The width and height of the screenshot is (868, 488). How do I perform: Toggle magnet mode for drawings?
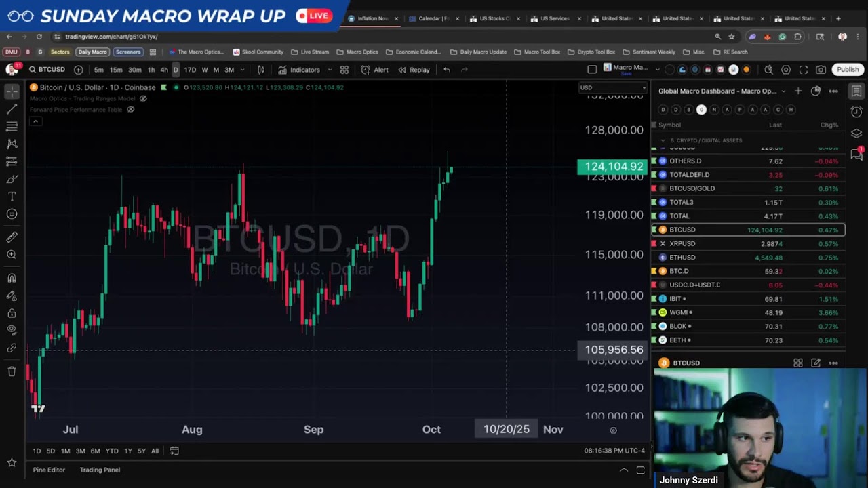tap(12, 278)
